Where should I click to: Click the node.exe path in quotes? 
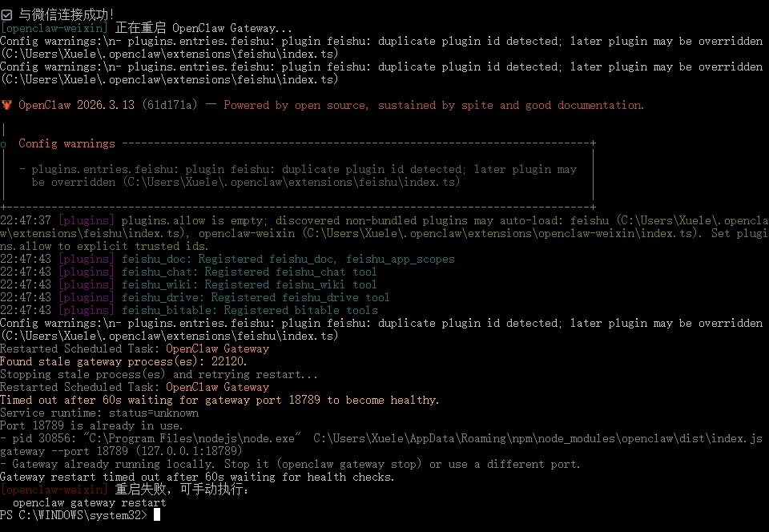click(x=191, y=438)
